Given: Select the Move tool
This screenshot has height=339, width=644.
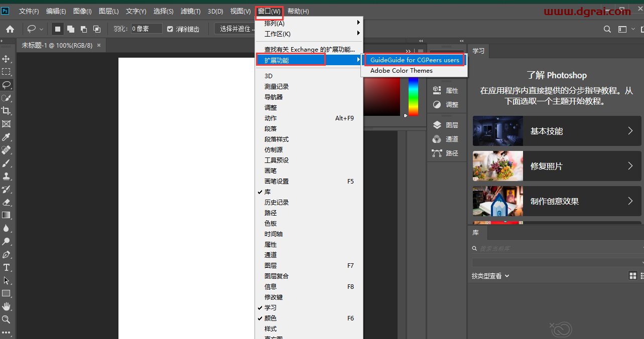Looking at the screenshot, I should [7, 59].
